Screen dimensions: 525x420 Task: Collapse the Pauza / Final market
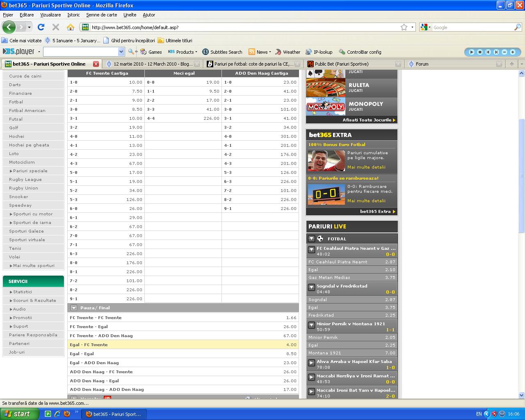[x=74, y=308]
